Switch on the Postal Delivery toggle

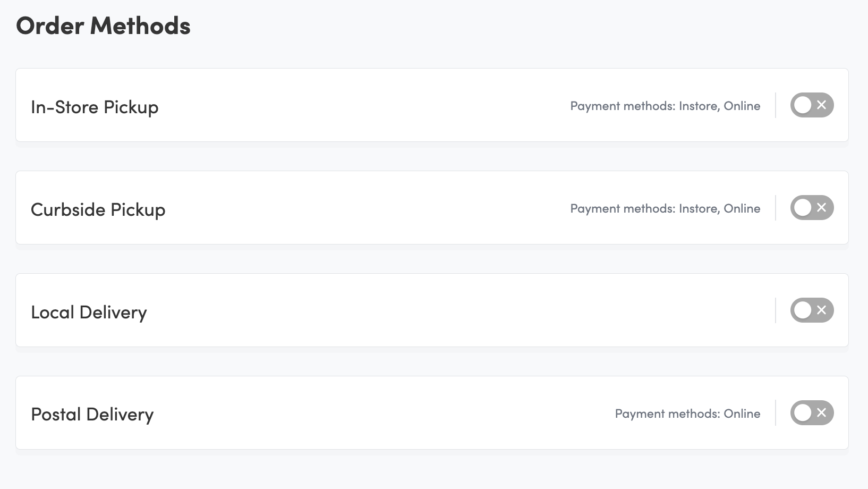tap(812, 413)
